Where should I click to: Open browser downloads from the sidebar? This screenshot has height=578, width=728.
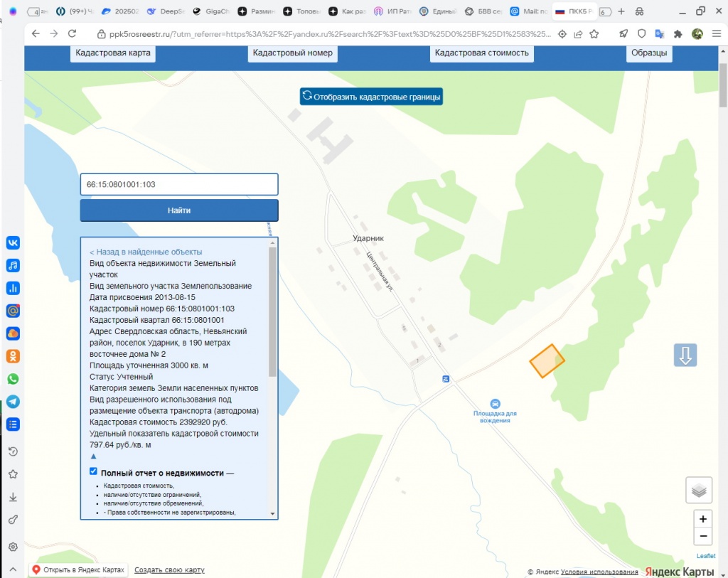[13, 497]
